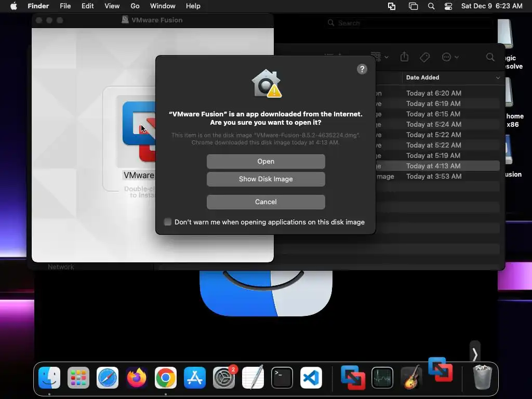This screenshot has width=532, height=399.
Task: Open the Help menu
Action: [193, 6]
